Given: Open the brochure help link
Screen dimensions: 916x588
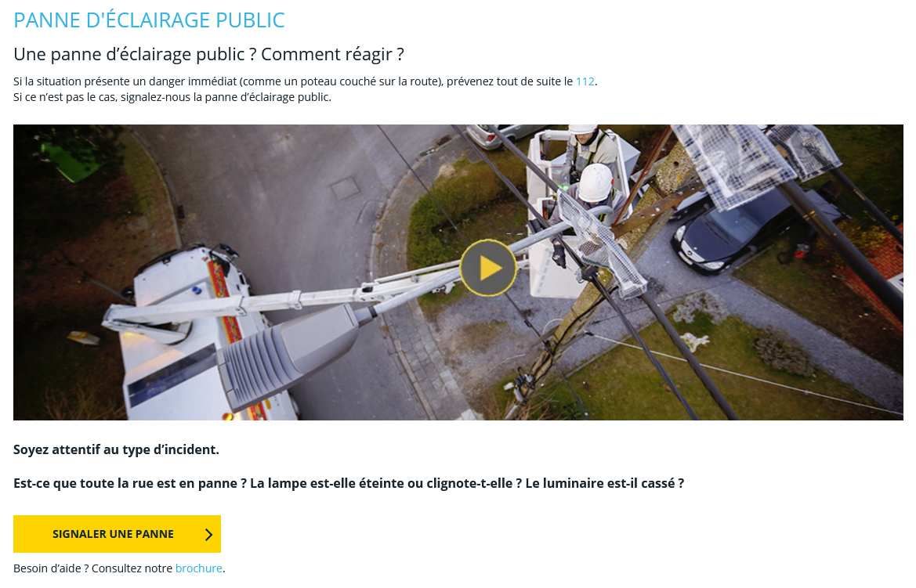Looking at the screenshot, I should pyautogui.click(x=198, y=568).
